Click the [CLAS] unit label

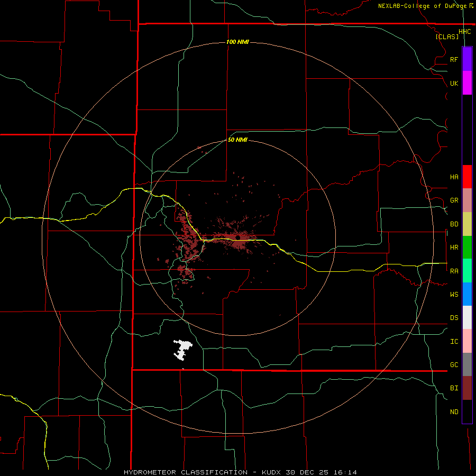click(447, 36)
